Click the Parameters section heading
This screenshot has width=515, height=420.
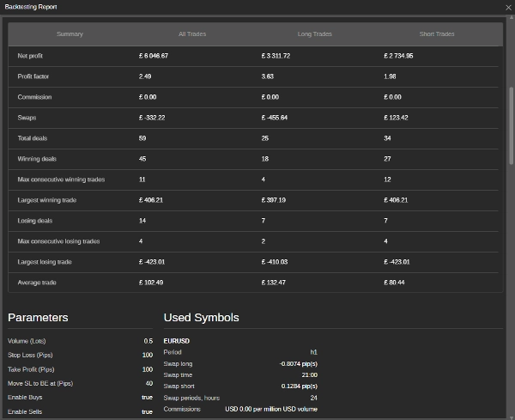click(x=38, y=318)
